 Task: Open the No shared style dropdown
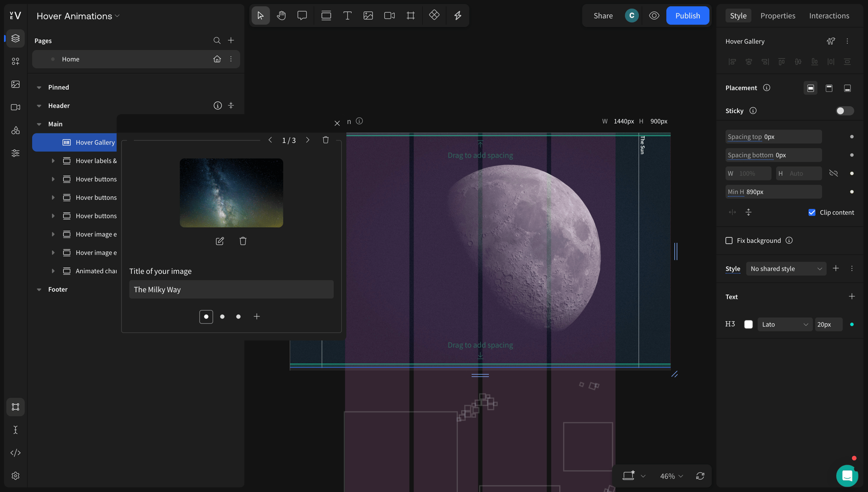pyautogui.click(x=786, y=269)
